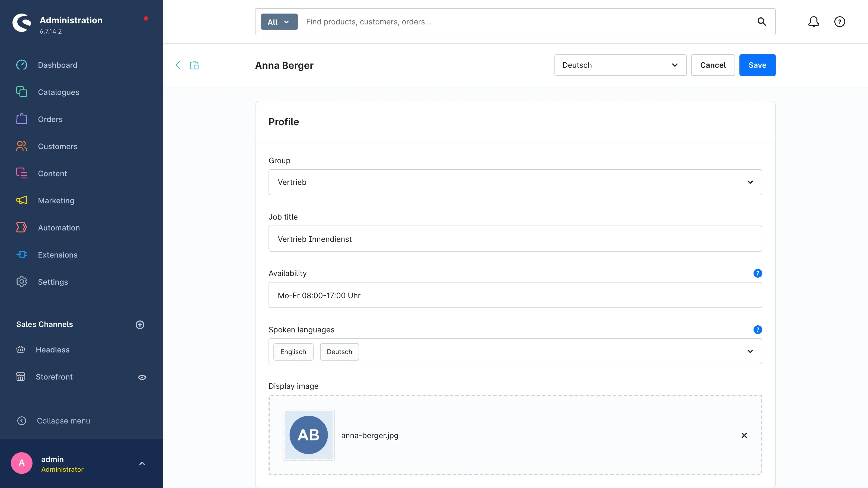Open the Dashboard icon in sidebar
Screen dimensions: 868x488
coord(22,65)
